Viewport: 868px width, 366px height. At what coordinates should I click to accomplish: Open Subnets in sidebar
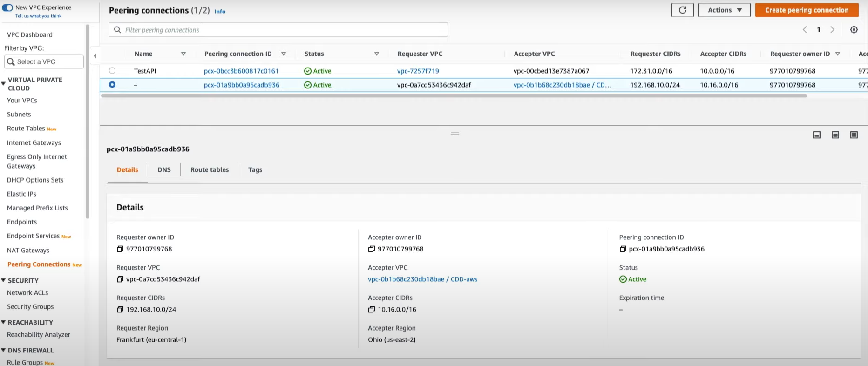(x=19, y=115)
